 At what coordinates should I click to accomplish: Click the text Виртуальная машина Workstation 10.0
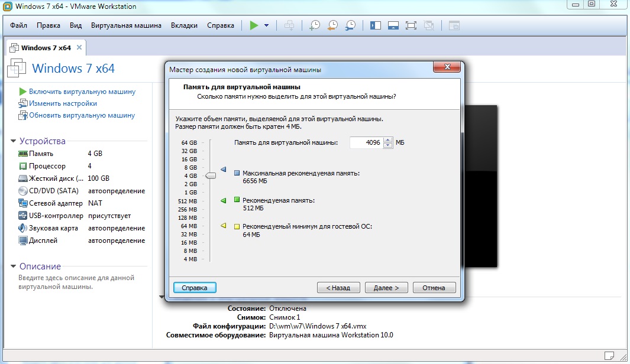[x=331, y=334]
